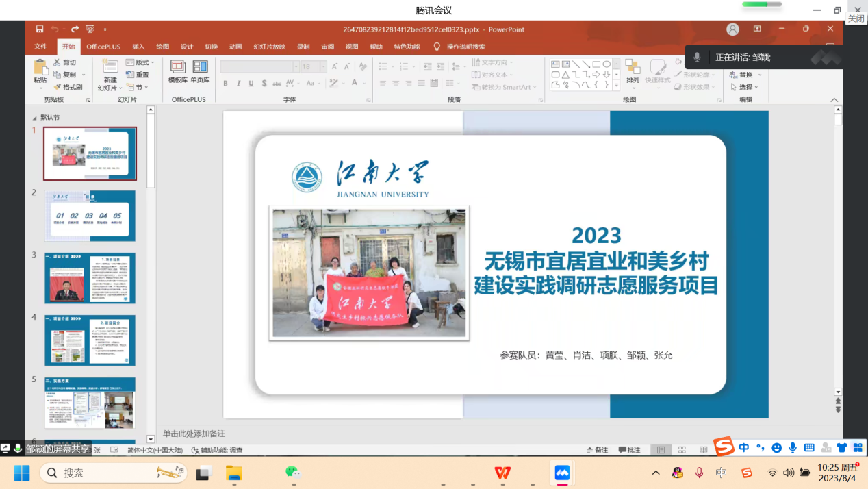This screenshot has width=868, height=489.
Task: Toggle the 批注 comments pane in status bar
Action: [x=629, y=450]
